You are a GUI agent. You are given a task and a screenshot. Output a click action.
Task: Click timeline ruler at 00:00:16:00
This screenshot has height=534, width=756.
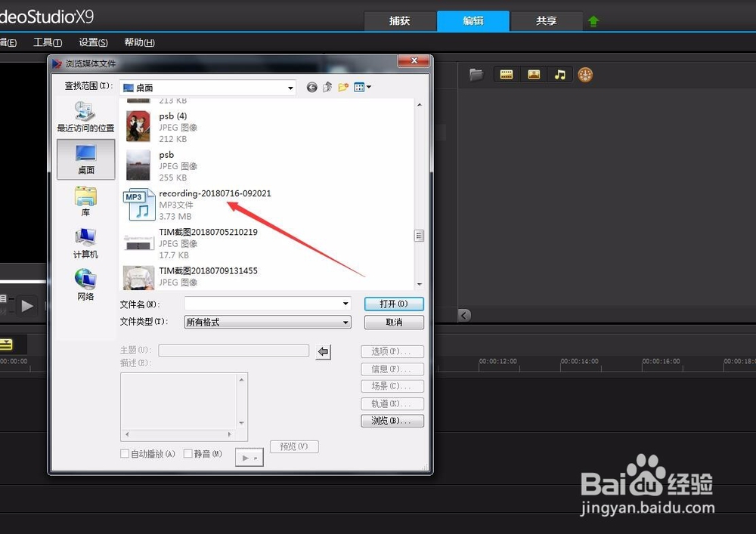tap(661, 361)
